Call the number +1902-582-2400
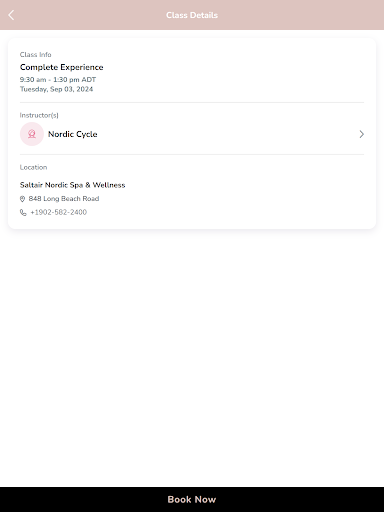384x512 pixels. (59, 212)
